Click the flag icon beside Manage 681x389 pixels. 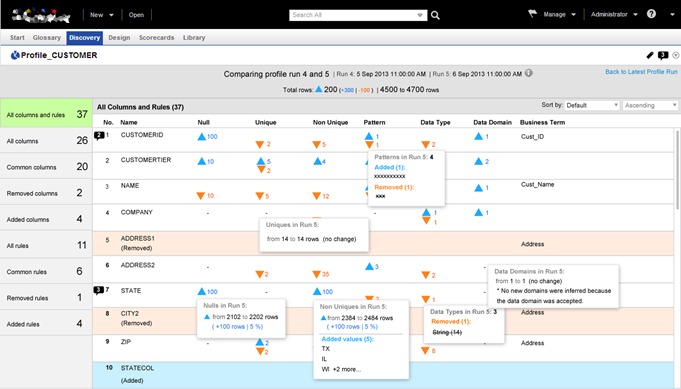532,14
